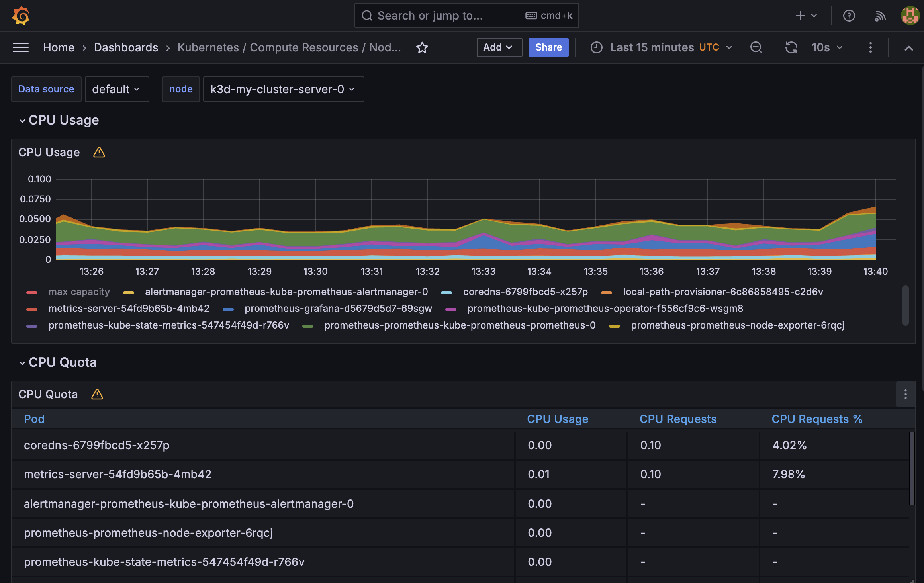Zoom out the time range
The image size is (924, 583).
[x=756, y=47]
